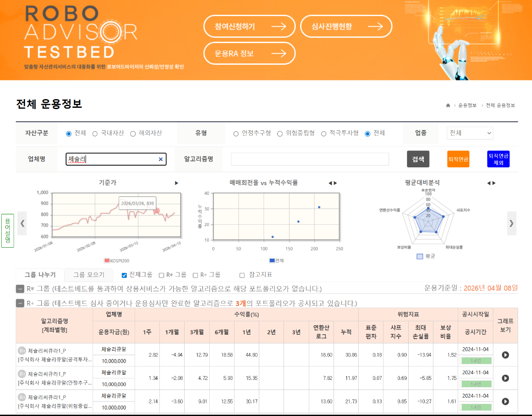Uncheck the 전체그룹 checkbox
Viewport: 532px width, 416px height.
(124, 275)
